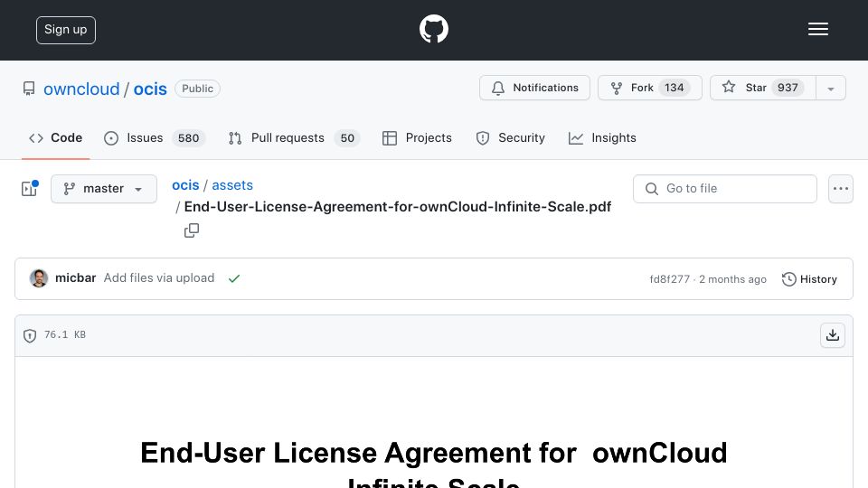The width and height of the screenshot is (868, 488).
Task: Click the 76.1 KB file size text
Action: (x=65, y=334)
